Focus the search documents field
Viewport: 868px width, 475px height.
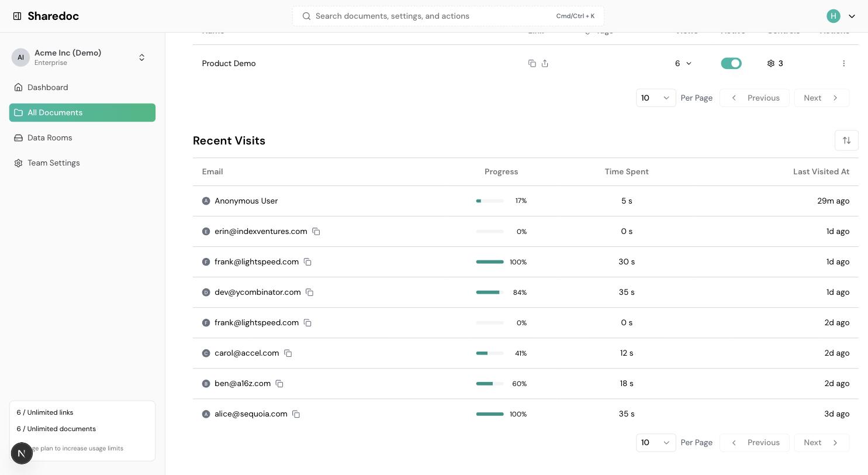pos(448,16)
